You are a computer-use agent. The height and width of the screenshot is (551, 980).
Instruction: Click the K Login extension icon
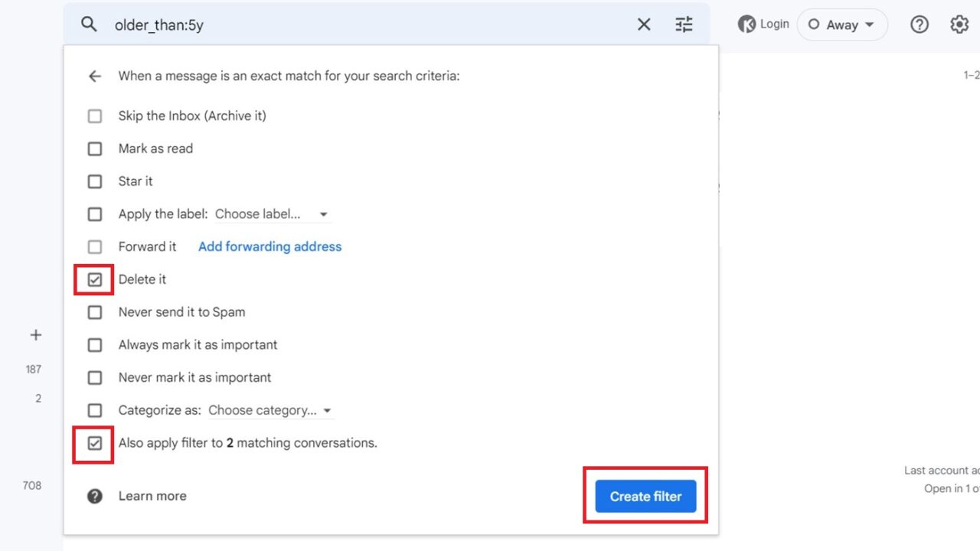pos(746,24)
